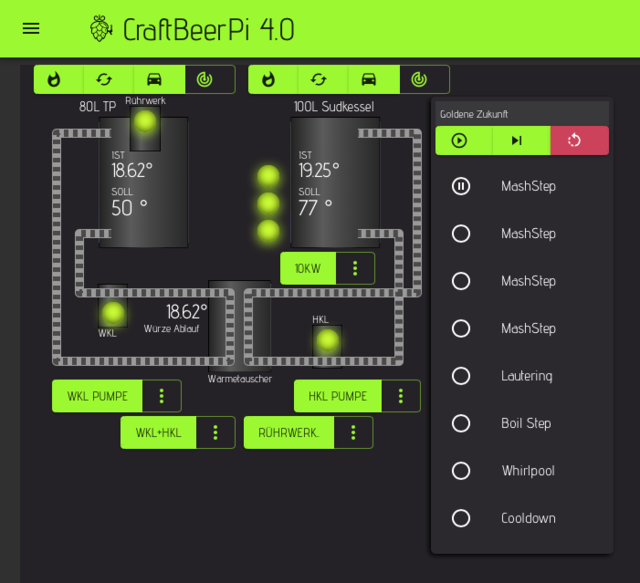Select the Boil Step circle

pos(461,423)
